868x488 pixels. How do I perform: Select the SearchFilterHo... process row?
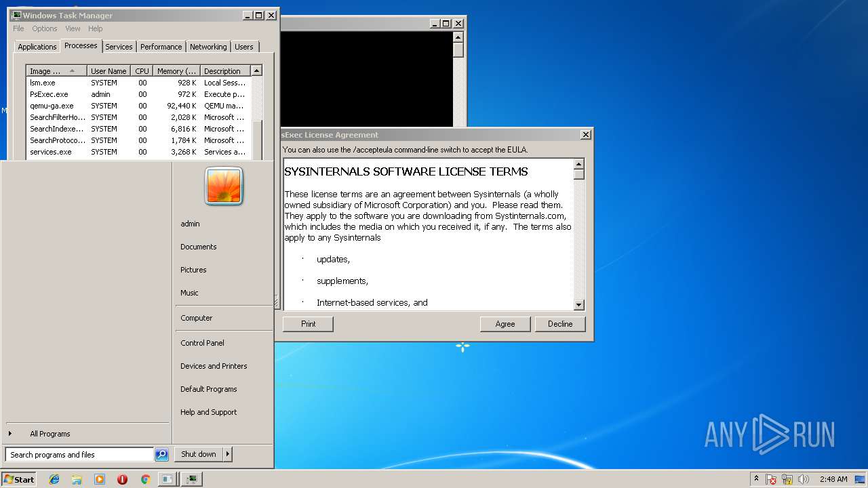tap(138, 117)
